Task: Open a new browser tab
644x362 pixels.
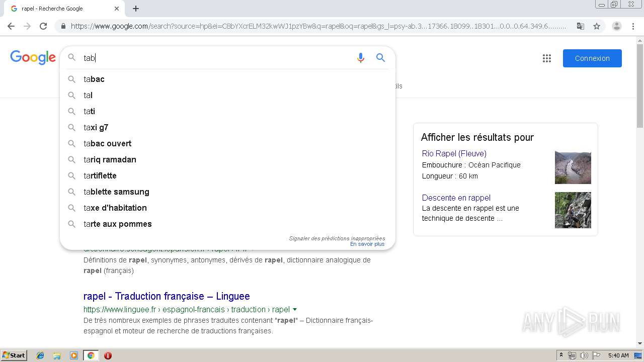Action: 136,9
